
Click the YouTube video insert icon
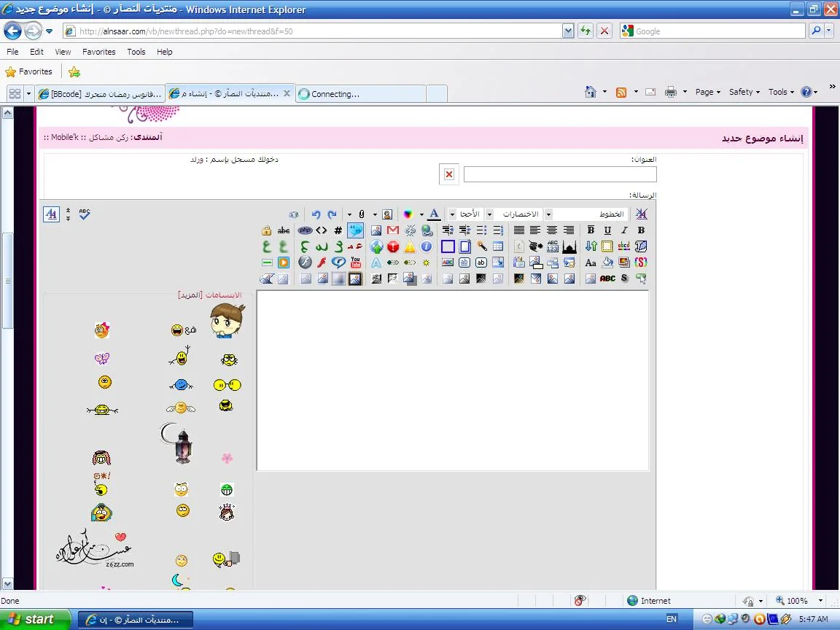pos(355,262)
